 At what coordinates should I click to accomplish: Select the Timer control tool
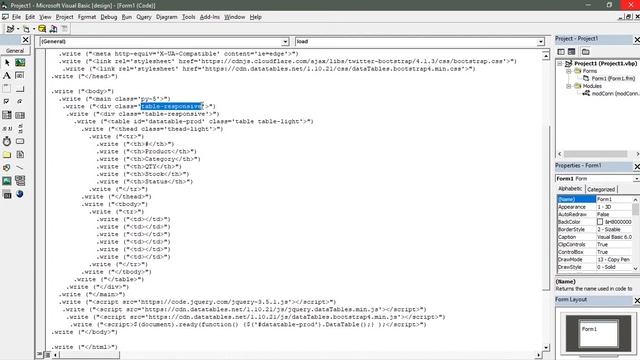(7, 141)
